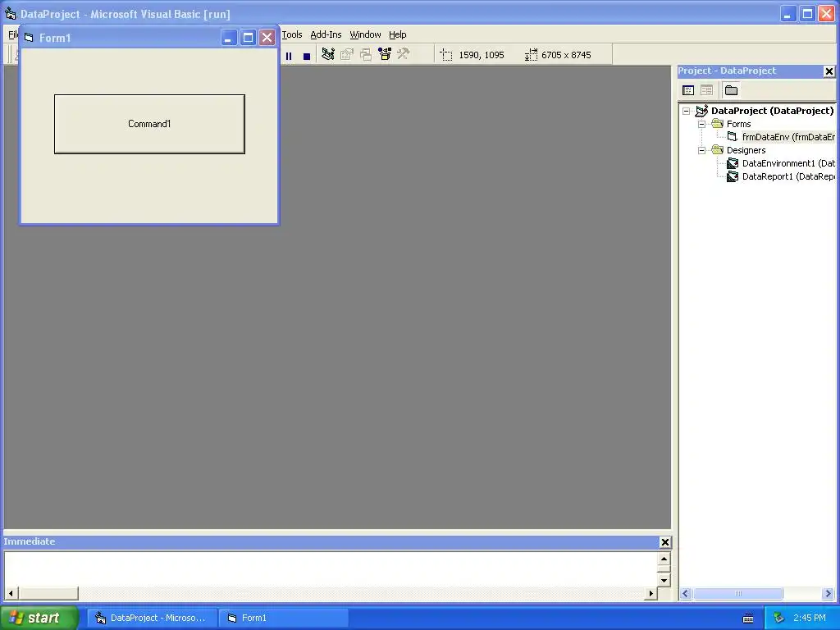The width and height of the screenshot is (840, 630).
Task: Switch to DataProject taskbar button
Action: [x=153, y=618]
